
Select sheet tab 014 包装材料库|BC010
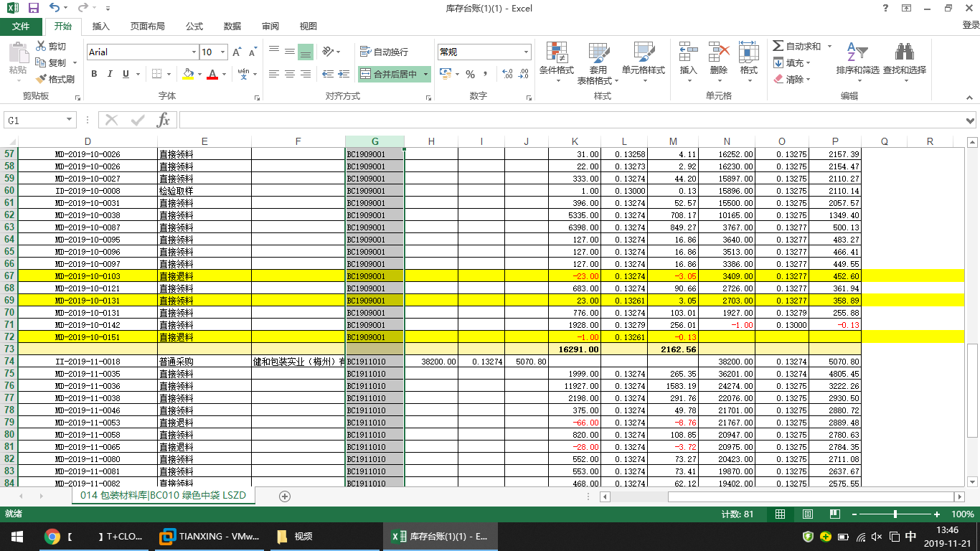pyautogui.click(x=164, y=496)
